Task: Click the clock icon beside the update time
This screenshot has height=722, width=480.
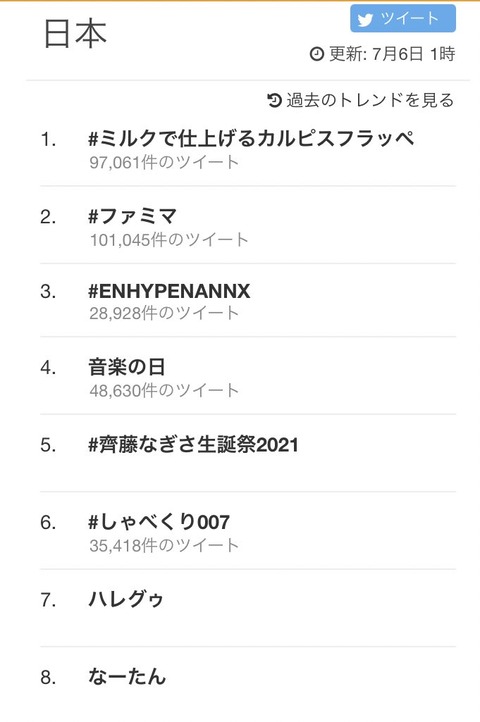Action: click(317, 54)
